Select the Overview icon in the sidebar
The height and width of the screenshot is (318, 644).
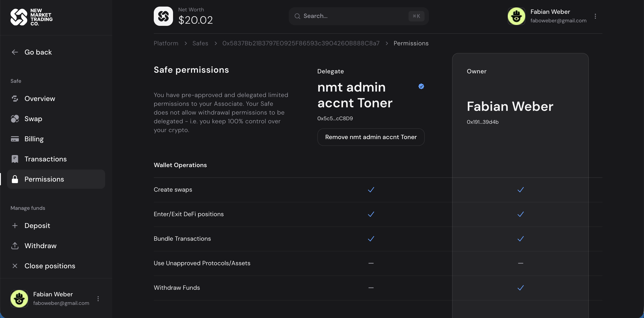15,99
